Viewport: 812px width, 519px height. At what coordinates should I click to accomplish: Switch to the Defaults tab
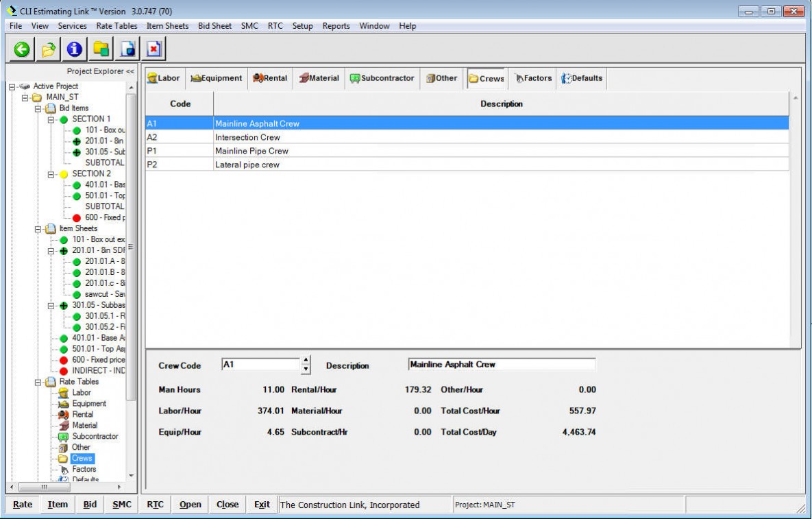582,78
